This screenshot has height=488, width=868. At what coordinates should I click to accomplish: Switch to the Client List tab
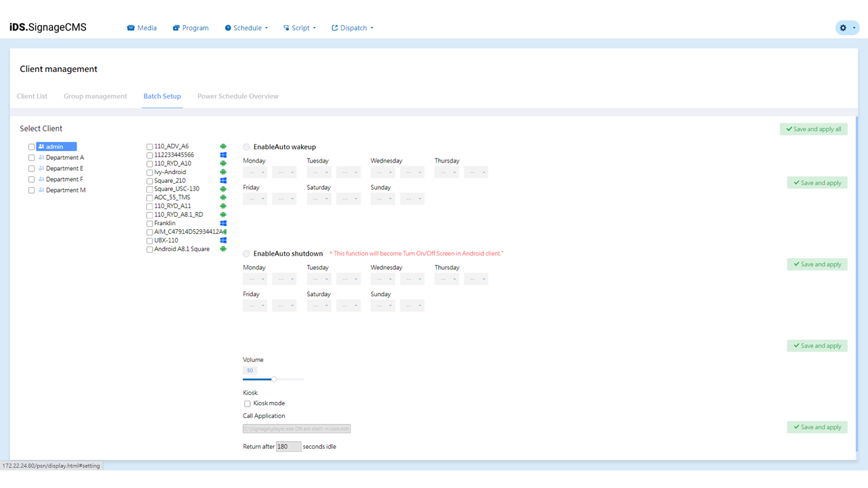(x=32, y=96)
